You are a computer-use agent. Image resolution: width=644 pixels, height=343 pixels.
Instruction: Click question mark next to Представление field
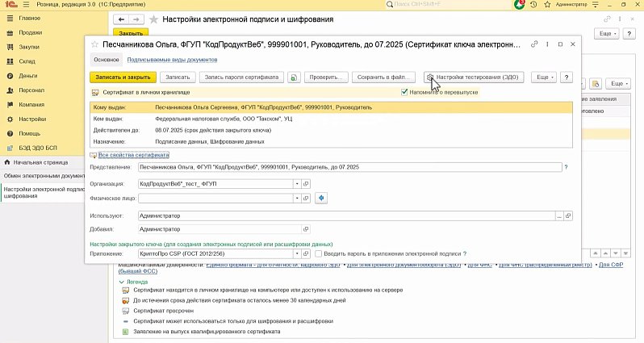point(567,168)
